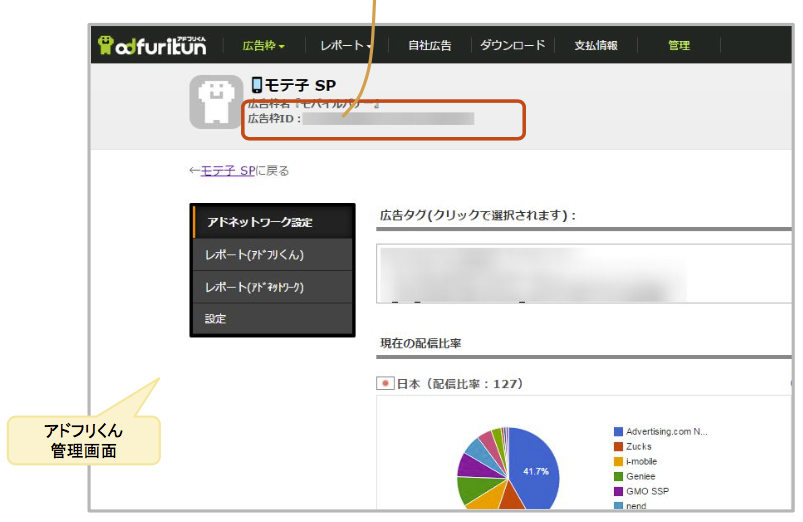
Task: Open レポート(アドネットワーク) in side menu
Action: [273, 287]
